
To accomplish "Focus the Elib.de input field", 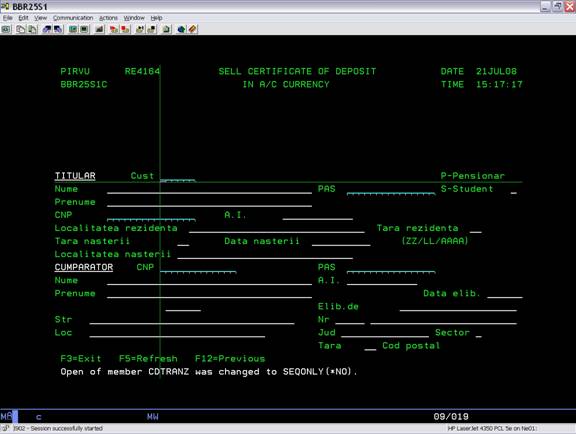I will click(458, 307).
